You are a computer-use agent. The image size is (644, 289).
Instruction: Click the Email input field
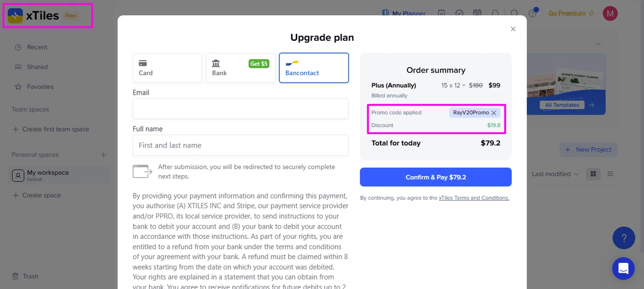click(x=240, y=109)
